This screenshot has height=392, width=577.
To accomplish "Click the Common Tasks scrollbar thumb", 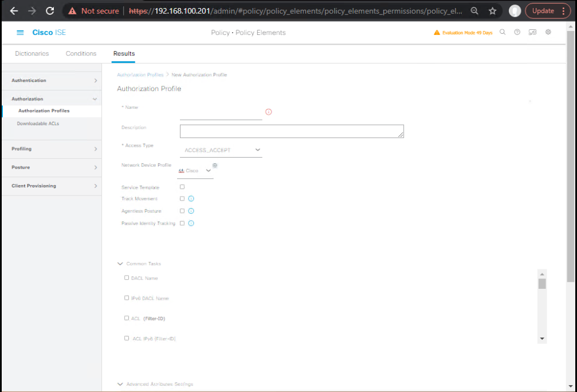I will coord(542,284).
